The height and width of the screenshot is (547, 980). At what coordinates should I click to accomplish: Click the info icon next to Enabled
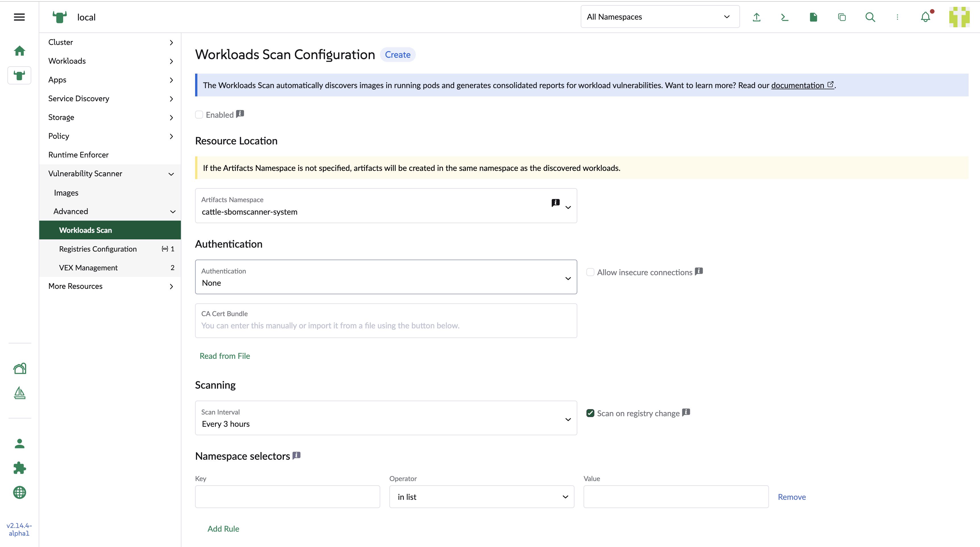[x=240, y=114]
